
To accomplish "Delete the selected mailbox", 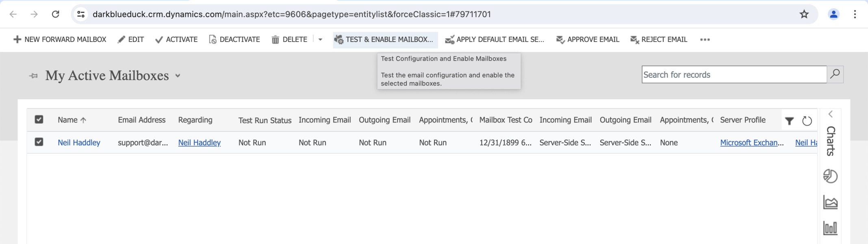I will click(289, 39).
